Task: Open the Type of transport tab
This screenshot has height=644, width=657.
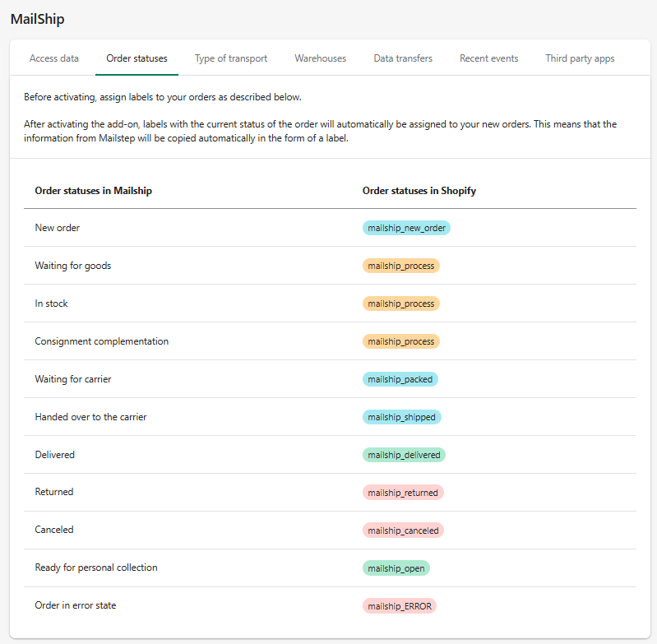Action: click(x=231, y=58)
